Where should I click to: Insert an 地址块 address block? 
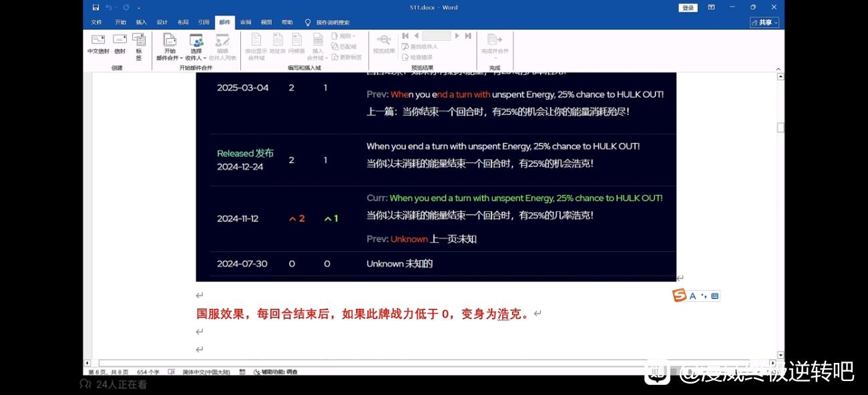click(277, 44)
